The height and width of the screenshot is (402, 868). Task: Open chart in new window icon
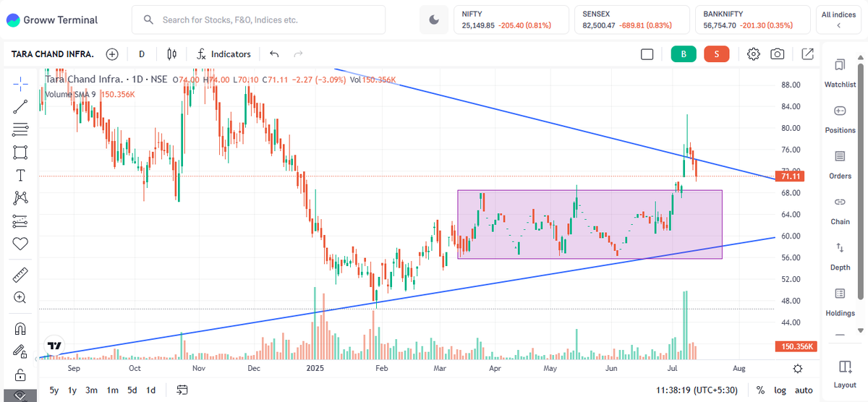pyautogui.click(x=807, y=54)
